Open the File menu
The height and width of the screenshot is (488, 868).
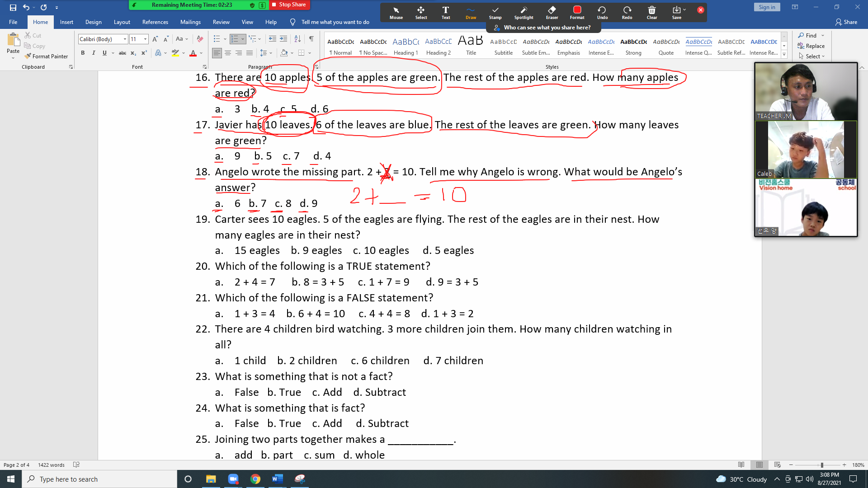(13, 22)
